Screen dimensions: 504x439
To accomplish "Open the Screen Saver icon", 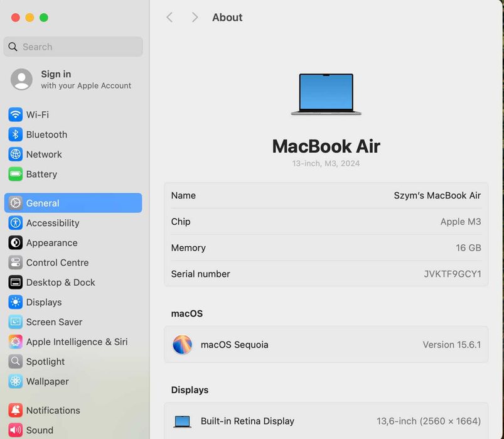I will [x=16, y=322].
